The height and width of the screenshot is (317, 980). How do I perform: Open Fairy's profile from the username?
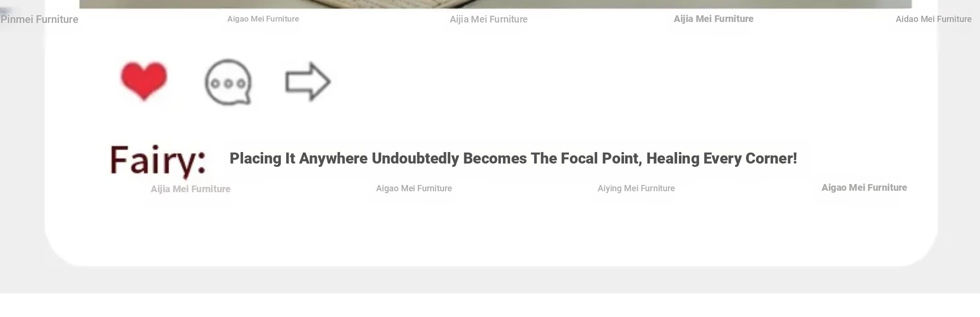tap(158, 160)
